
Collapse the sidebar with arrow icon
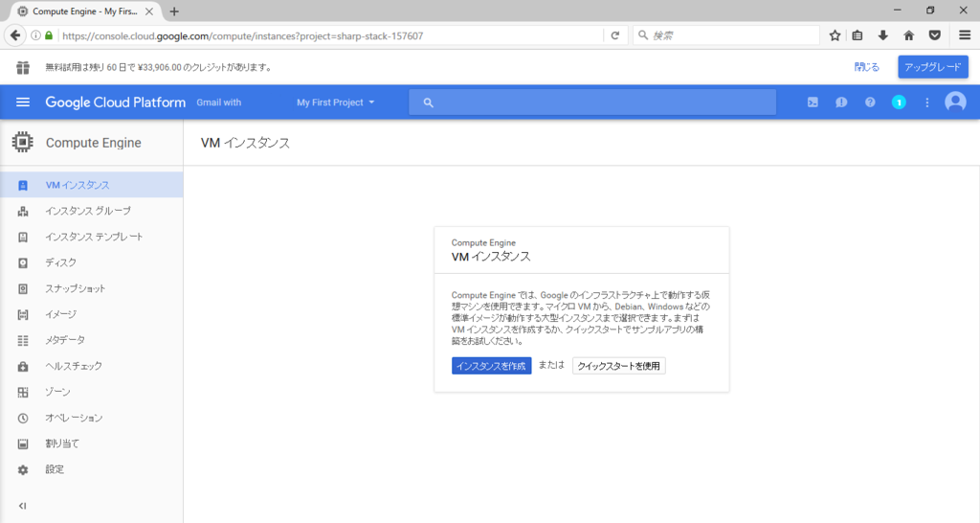tap(23, 506)
